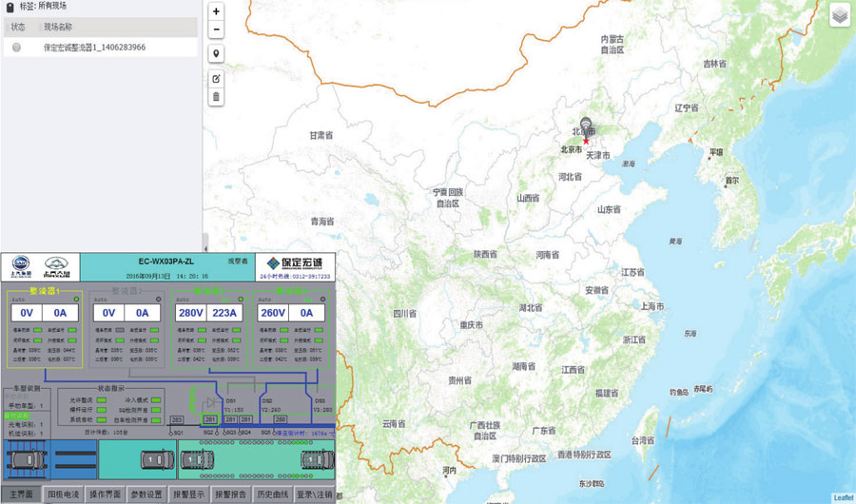Select site 保定宏诚整流器1_1406283966 in list
The height and width of the screenshot is (504, 856).
click(x=94, y=47)
